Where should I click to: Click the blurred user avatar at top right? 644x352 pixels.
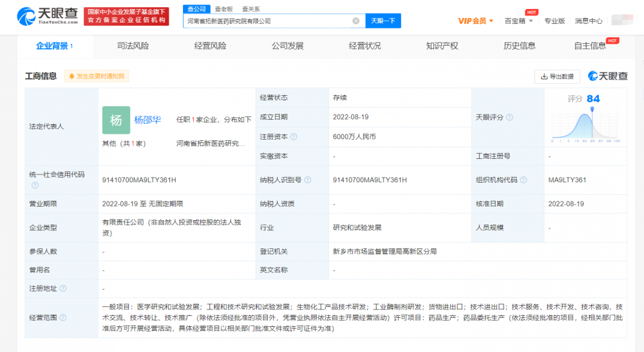coord(622,20)
